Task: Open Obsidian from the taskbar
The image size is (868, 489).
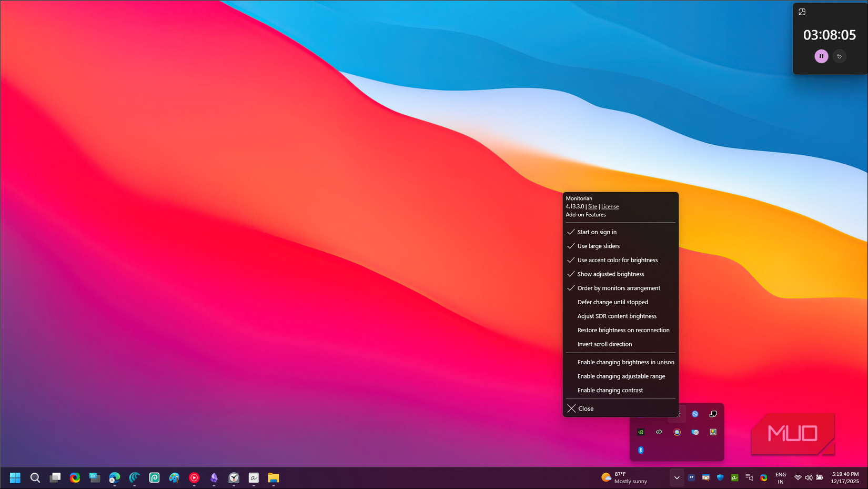Action: click(214, 478)
